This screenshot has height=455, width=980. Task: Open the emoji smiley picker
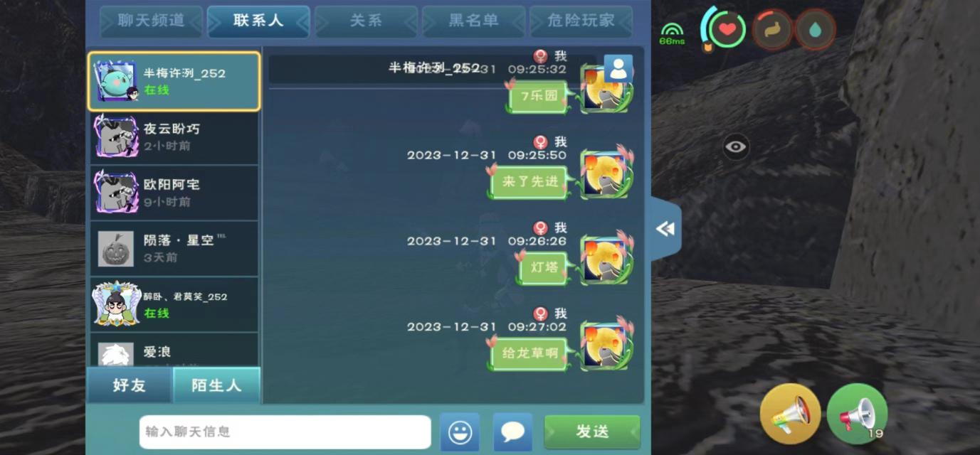459,432
